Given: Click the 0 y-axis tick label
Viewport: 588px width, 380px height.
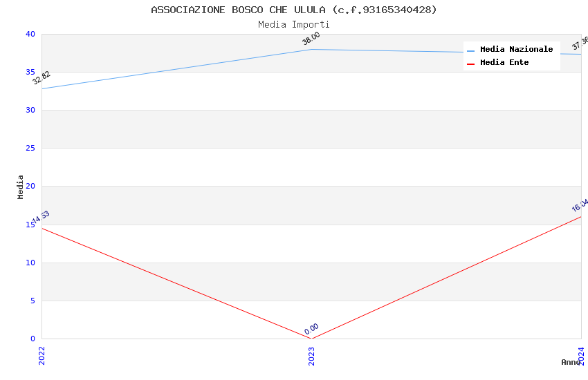Looking at the screenshot, I should [33, 339].
